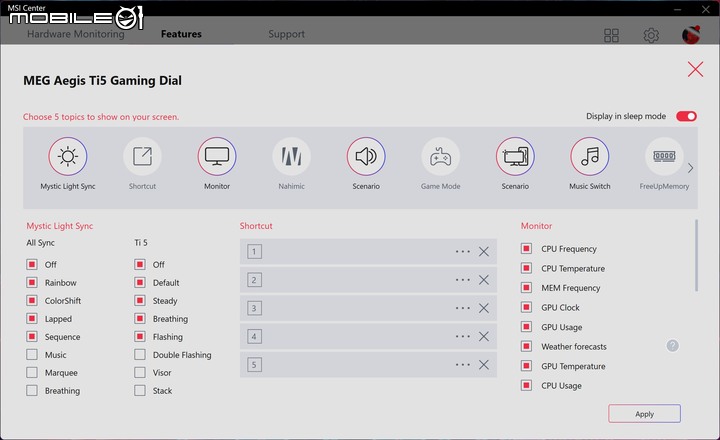Clear shortcut slot 5 with its X
Viewport: 720px width, 440px height.
pyautogui.click(x=484, y=365)
